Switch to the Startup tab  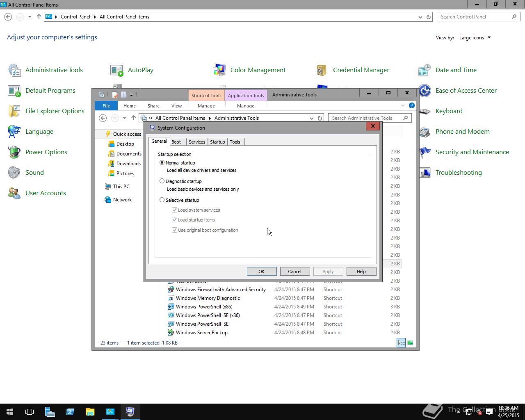[x=217, y=142]
